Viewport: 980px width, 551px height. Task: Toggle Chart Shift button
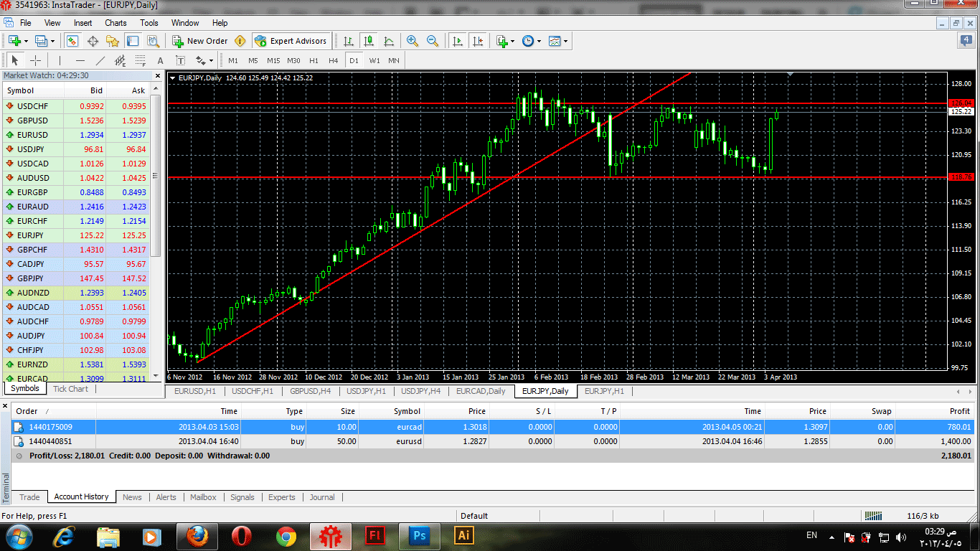(x=478, y=41)
